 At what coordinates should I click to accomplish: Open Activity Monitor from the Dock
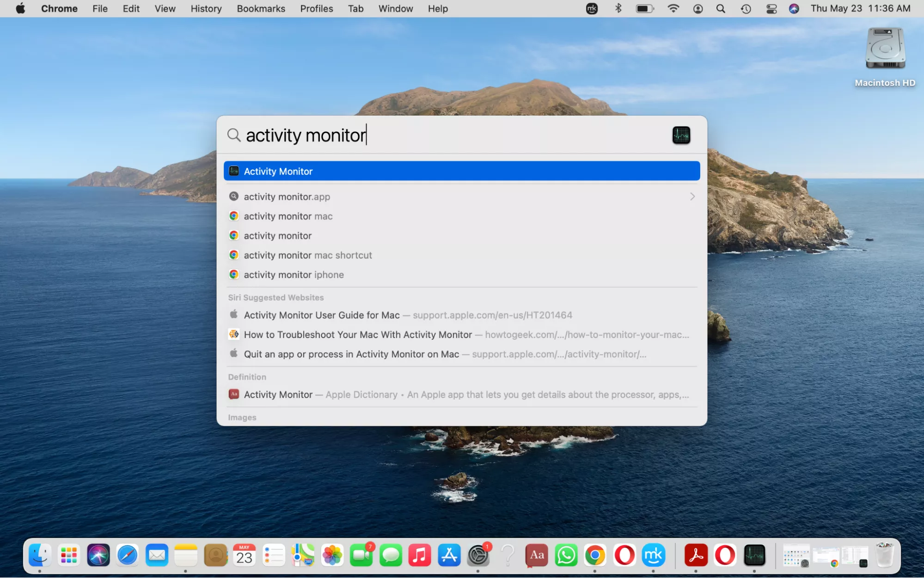click(x=753, y=555)
